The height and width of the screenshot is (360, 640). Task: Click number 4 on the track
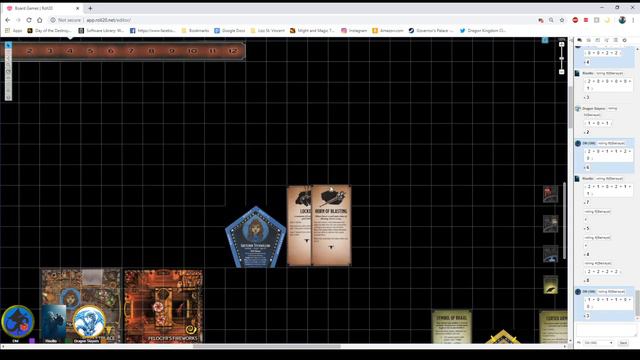coord(70,51)
